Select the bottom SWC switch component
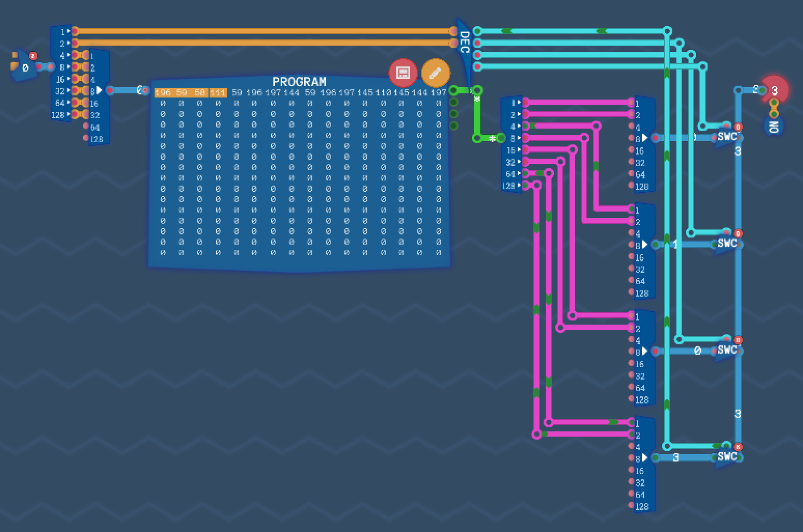803x532 pixels. [x=727, y=457]
